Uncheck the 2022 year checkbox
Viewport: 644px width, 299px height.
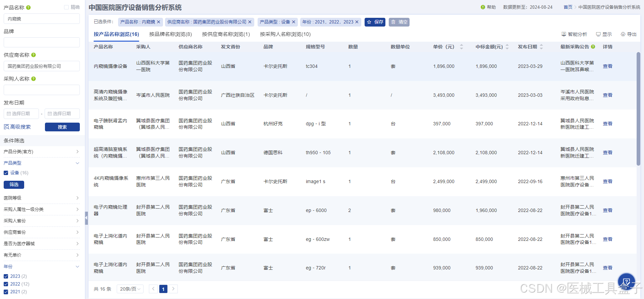[6, 284]
